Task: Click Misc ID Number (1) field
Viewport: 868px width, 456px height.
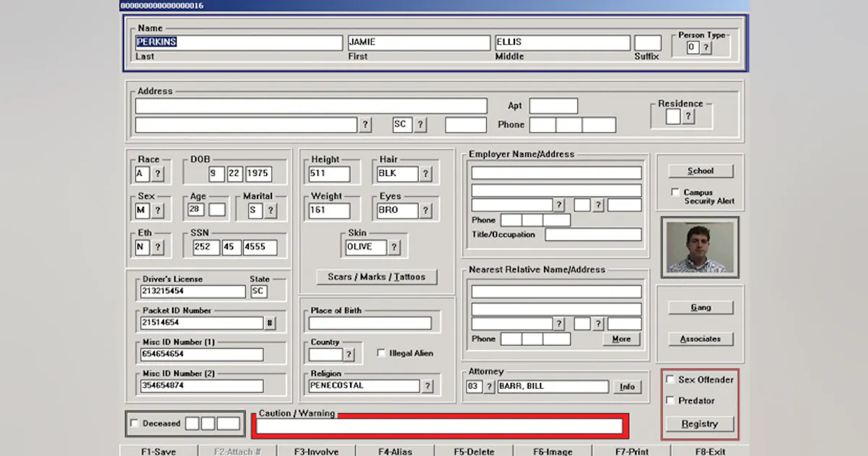Action: pos(202,355)
